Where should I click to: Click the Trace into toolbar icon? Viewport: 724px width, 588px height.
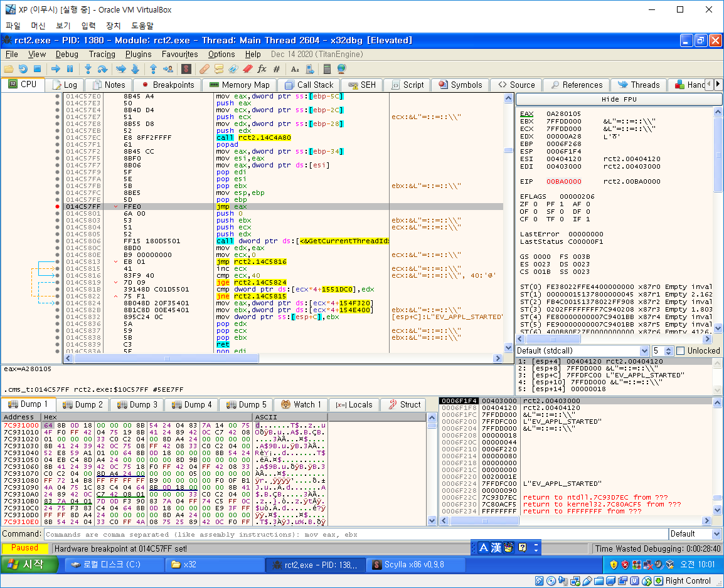tap(121, 69)
